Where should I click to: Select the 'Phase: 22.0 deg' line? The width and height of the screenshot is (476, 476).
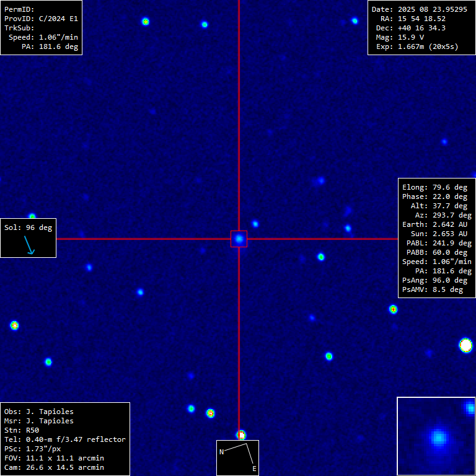tap(434, 196)
